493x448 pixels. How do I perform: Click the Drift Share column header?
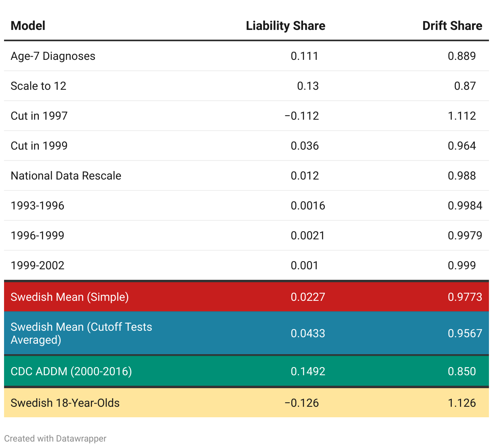(452, 26)
